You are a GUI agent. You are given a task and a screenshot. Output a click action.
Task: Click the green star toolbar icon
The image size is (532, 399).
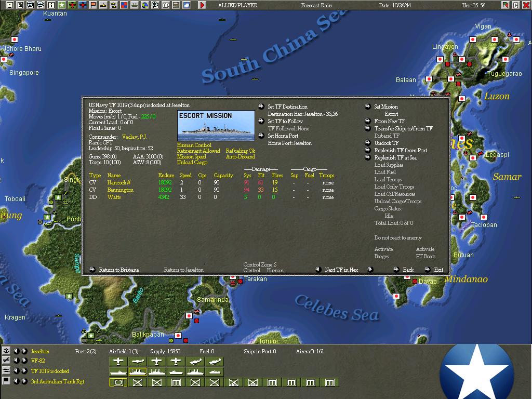[62, 5]
